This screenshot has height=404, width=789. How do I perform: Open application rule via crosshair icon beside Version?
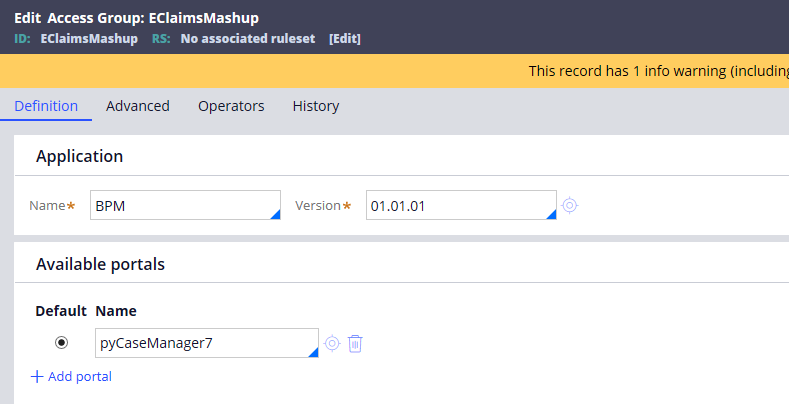(569, 205)
